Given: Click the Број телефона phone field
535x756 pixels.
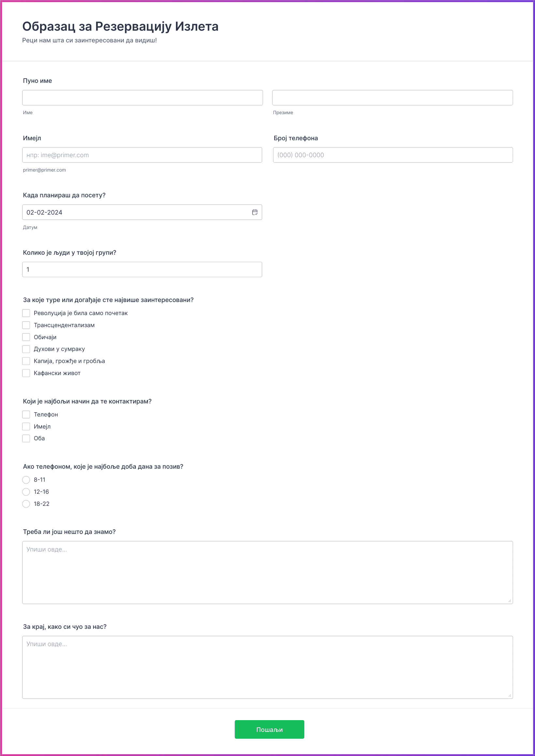Looking at the screenshot, I should point(393,155).
